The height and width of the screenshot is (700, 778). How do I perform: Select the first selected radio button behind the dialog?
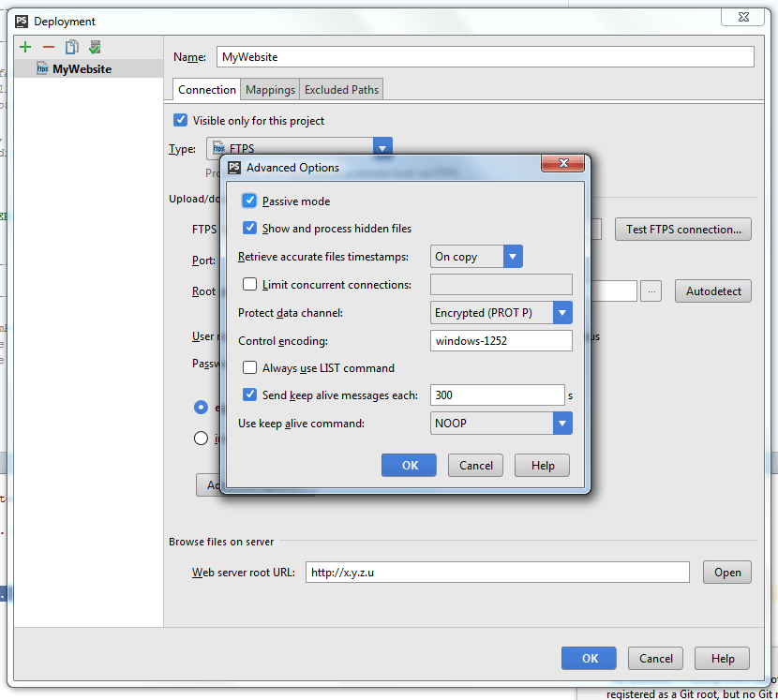(201, 408)
